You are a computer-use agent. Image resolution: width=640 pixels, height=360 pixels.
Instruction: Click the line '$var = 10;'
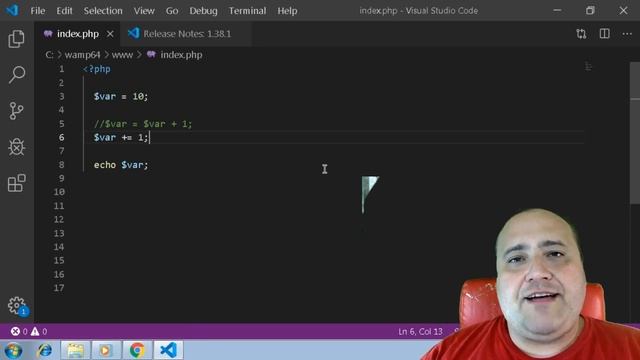pyautogui.click(x=121, y=96)
